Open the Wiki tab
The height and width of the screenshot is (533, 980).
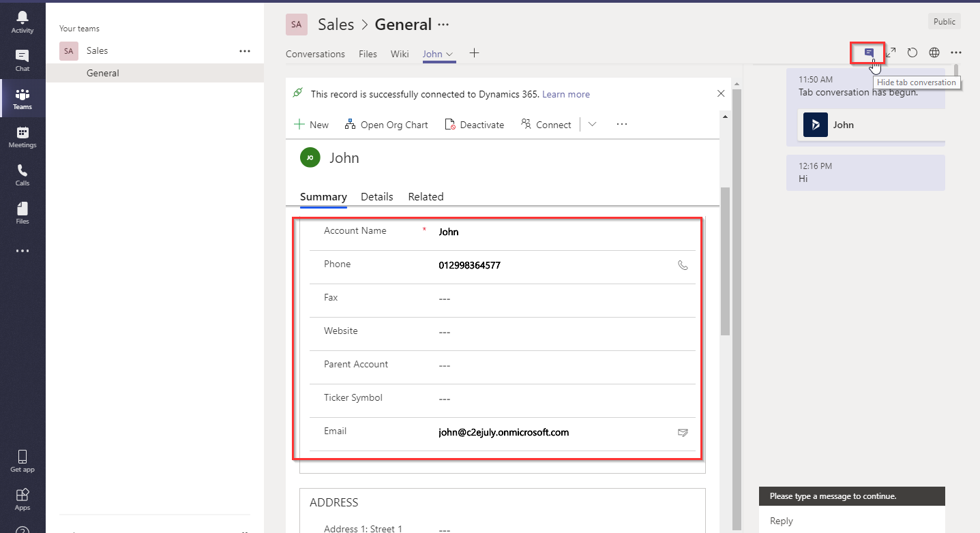pos(400,54)
